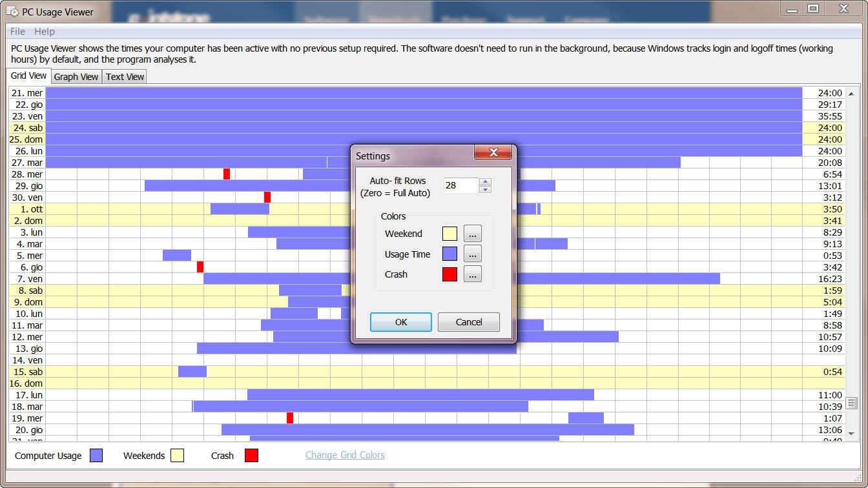Click the Computer Usage legend swatch
The width and height of the screenshot is (868, 488).
pyautogui.click(x=96, y=456)
